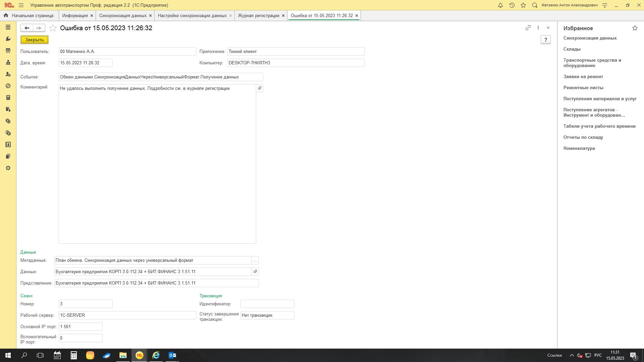The width and height of the screenshot is (644, 362).
Task: Switch to Синхронизация данных tab
Action: click(x=123, y=16)
